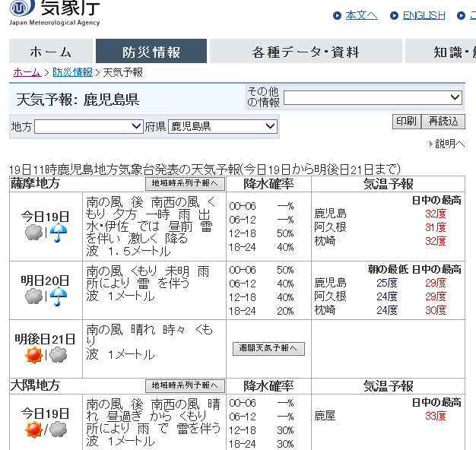476x450 pixels.
Task: Select the 防災情報 navigation tab
Action: [x=151, y=51]
